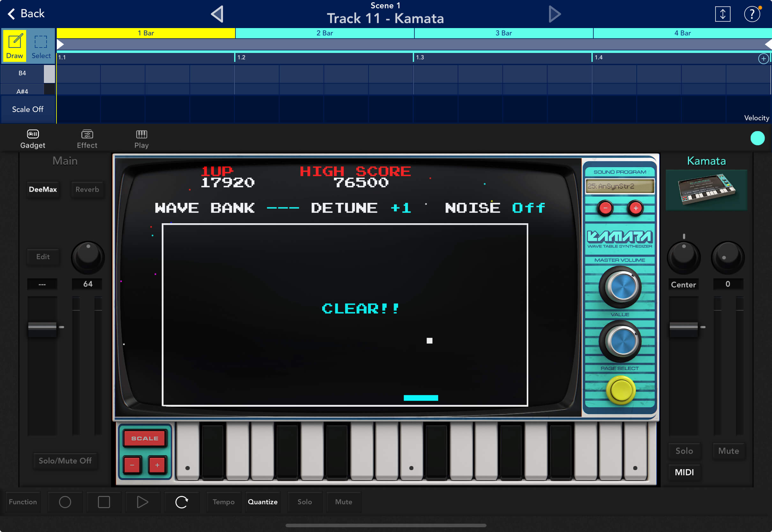Open the Gadget tab
Viewport: 772px width, 532px height.
pos(33,139)
